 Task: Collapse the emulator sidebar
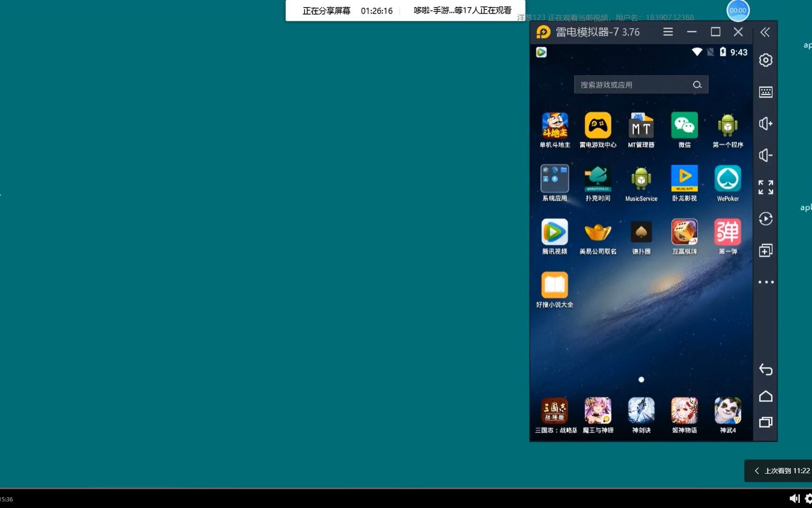click(765, 32)
